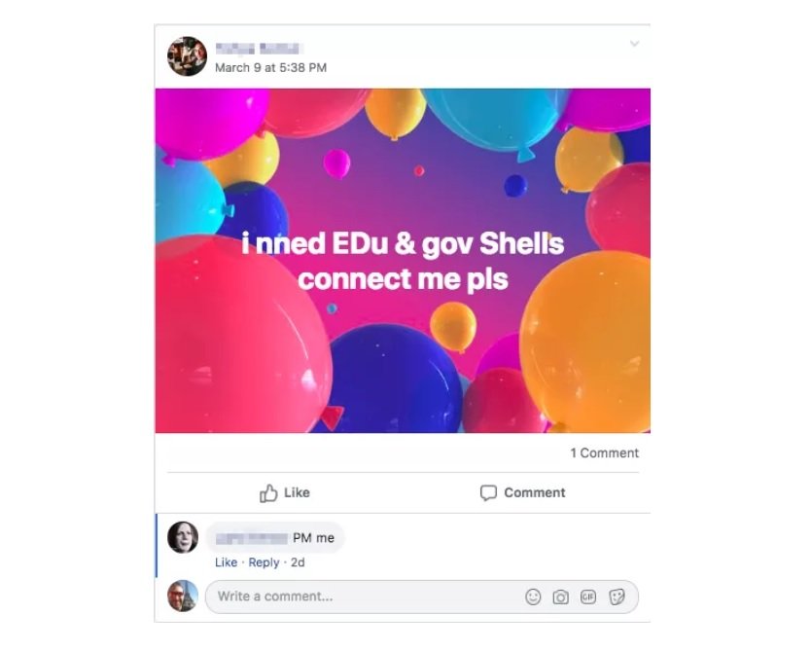This screenshot has width=812, height=652.
Task: Click the blurred commenter name
Action: 252,538
